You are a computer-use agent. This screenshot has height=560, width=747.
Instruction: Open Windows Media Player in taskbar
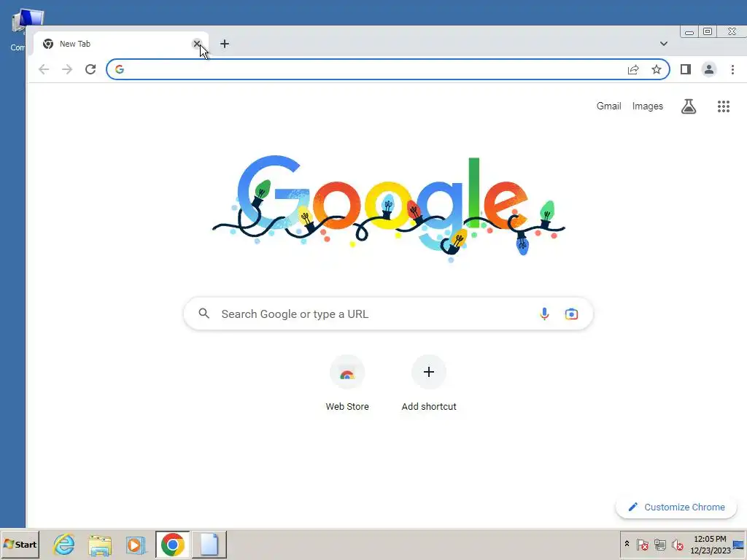[x=136, y=545]
